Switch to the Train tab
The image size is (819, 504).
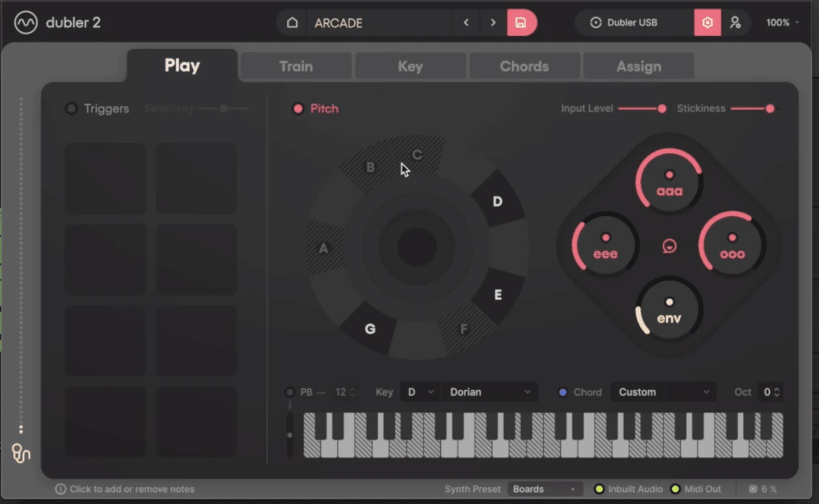pyautogui.click(x=296, y=66)
